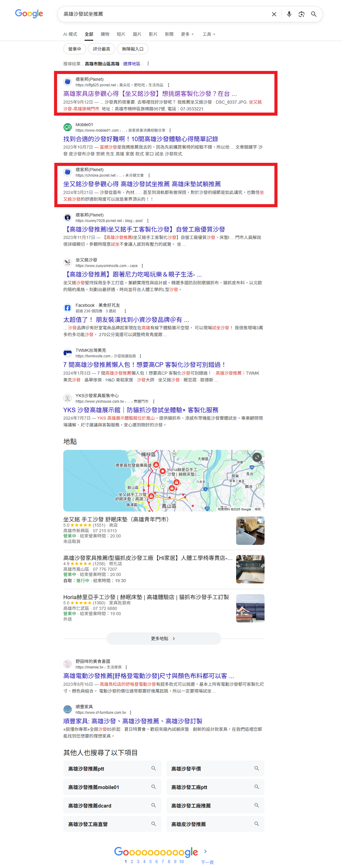The width and height of the screenshot is (342, 868).
Task: Start voice search with microphone icon
Action: point(289,14)
